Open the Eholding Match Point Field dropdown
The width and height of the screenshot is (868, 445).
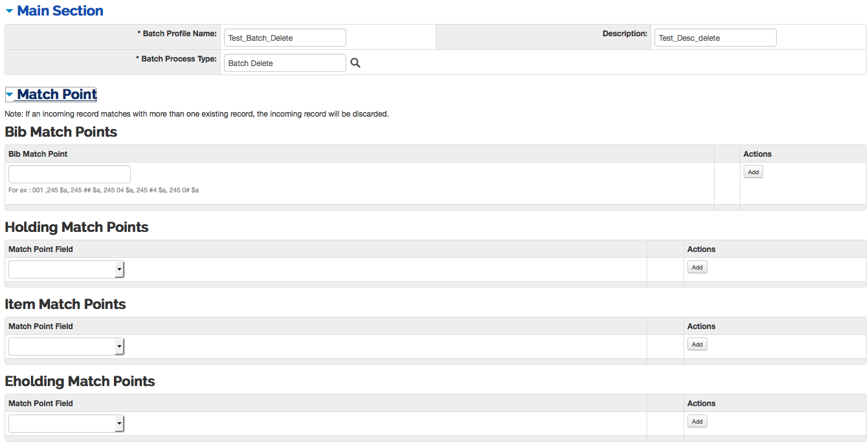(65, 424)
